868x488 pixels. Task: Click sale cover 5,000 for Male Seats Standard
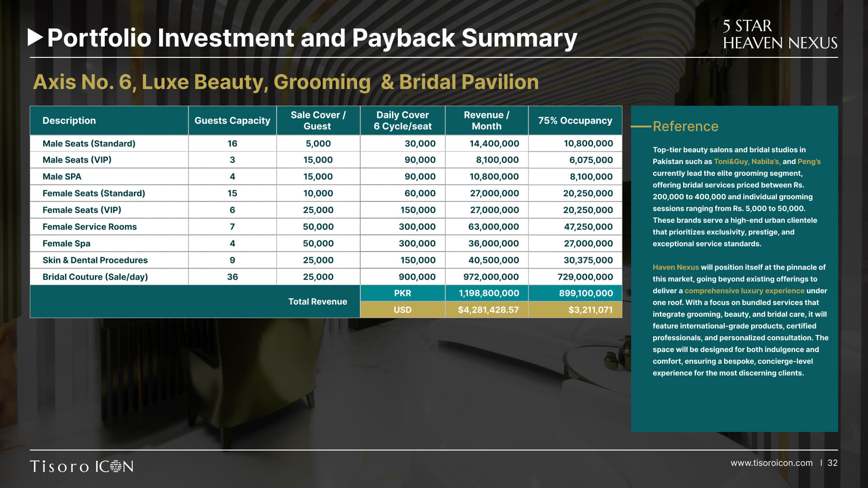point(318,144)
